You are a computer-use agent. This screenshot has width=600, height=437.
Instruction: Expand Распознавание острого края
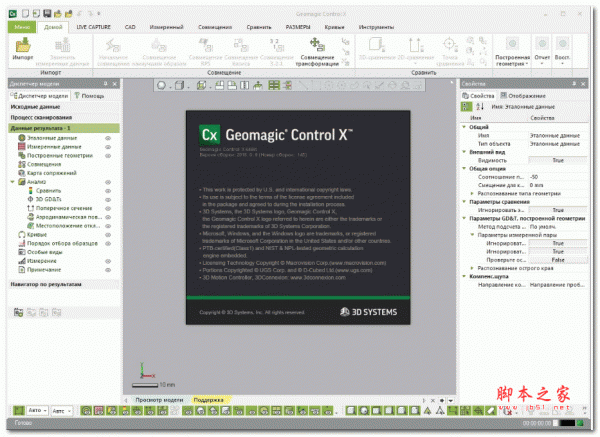coord(472,268)
